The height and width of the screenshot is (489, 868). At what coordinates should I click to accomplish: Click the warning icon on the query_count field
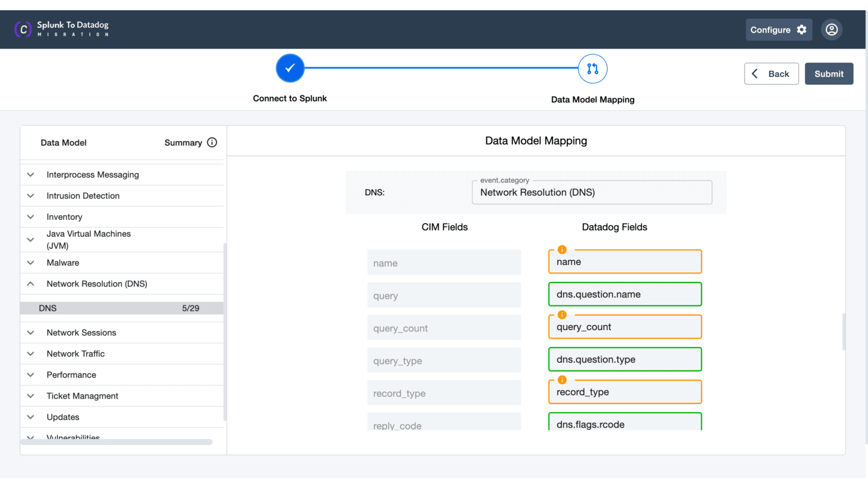point(562,314)
